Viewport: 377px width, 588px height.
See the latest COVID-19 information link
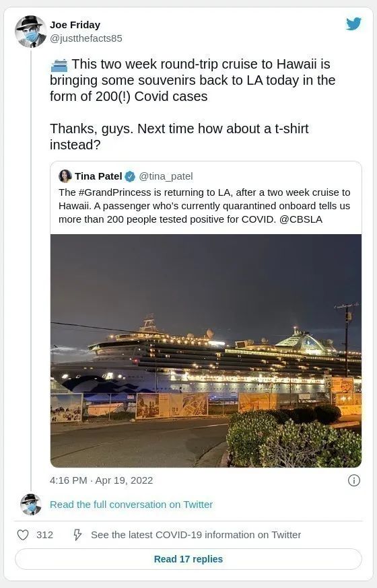(x=196, y=535)
